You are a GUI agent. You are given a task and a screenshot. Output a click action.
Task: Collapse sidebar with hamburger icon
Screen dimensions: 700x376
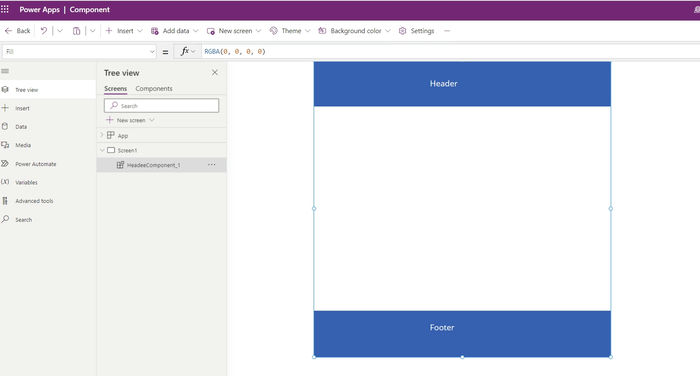pos(5,71)
